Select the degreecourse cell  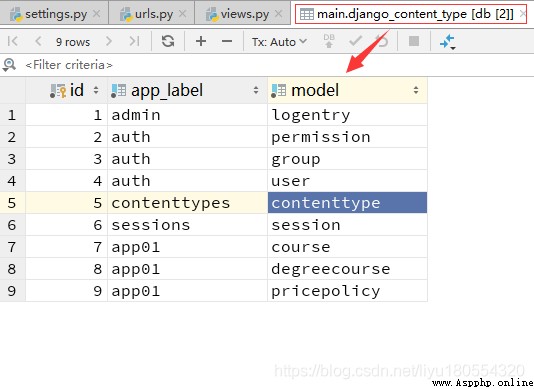[x=348, y=269]
